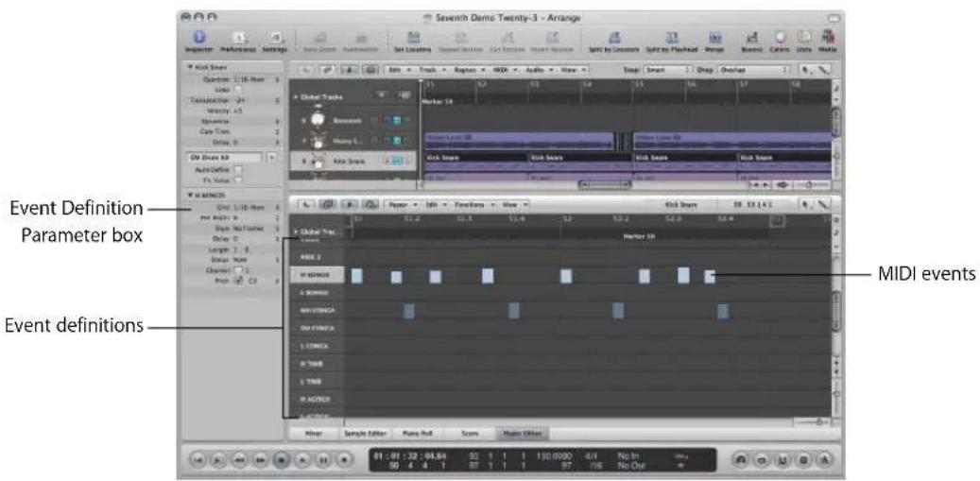This screenshot has height=481, width=980.
Task: Open the Colors palette icon
Action: pyautogui.click(x=781, y=38)
